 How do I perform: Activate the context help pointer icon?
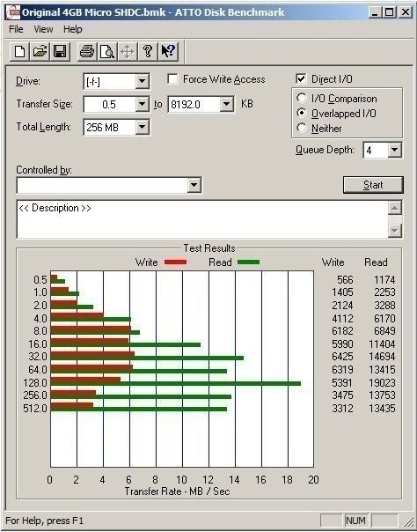click(x=168, y=52)
